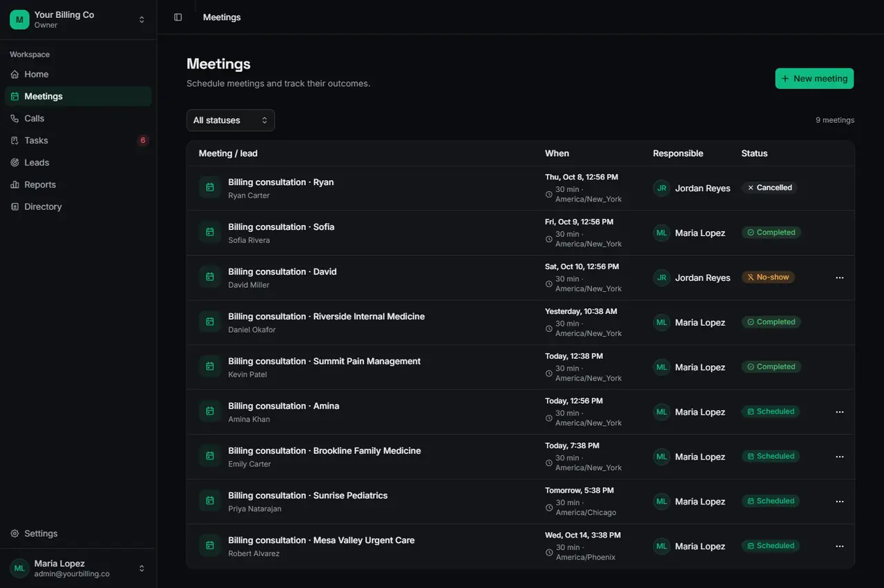This screenshot has height=588, width=884.
Task: Open more options for Brookline Family Medicine
Action: pyautogui.click(x=840, y=457)
